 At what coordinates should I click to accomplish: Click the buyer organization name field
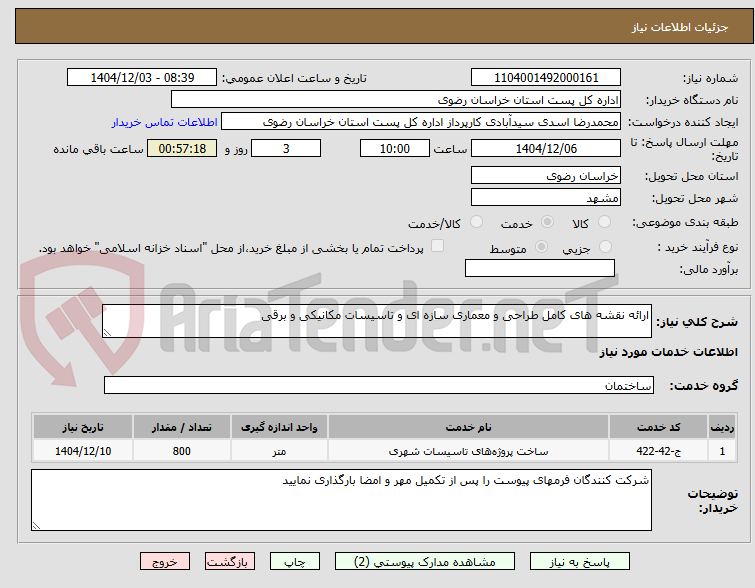tap(396, 100)
